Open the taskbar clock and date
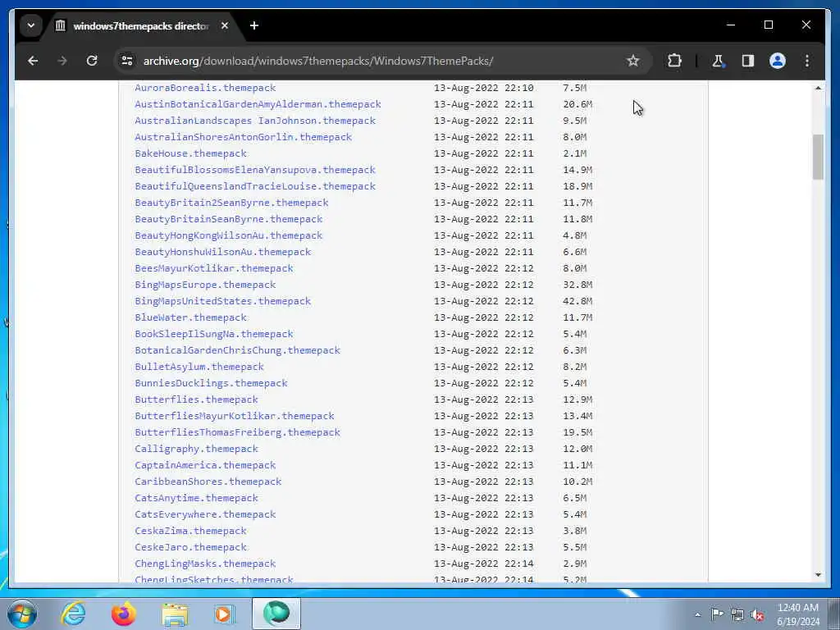Image resolution: width=840 pixels, height=630 pixels. pyautogui.click(x=797, y=614)
